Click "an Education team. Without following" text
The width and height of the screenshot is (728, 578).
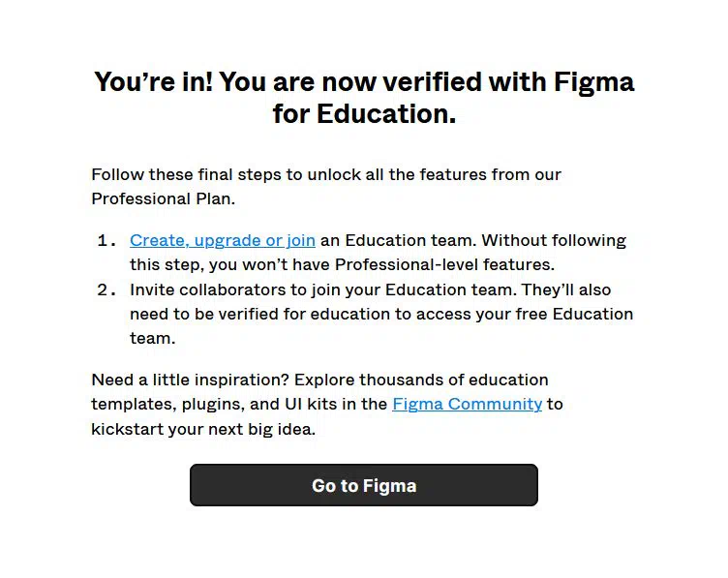coord(473,240)
